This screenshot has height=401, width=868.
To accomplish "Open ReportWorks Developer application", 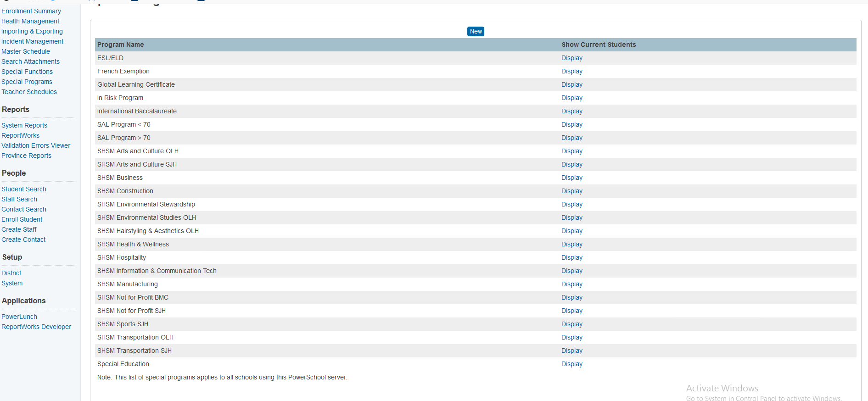I will (x=36, y=327).
